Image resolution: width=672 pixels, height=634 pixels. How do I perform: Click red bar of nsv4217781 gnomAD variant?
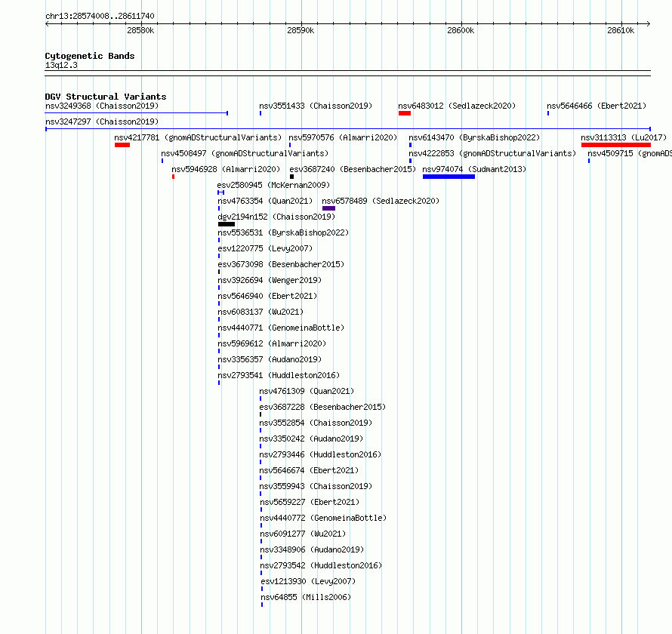pyautogui.click(x=122, y=145)
